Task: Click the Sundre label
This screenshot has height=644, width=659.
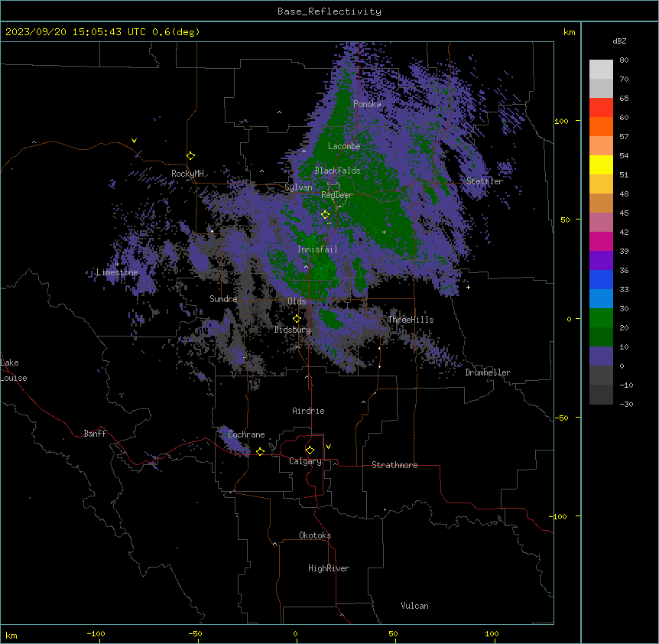Action: [x=223, y=299]
